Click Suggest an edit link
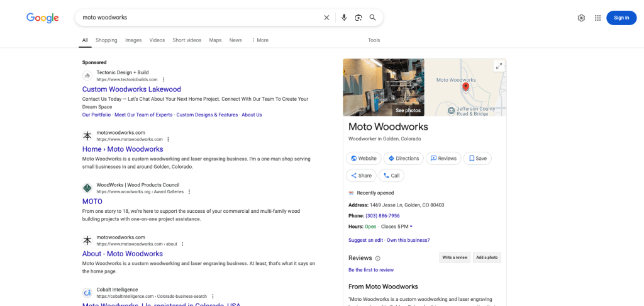Image resolution: width=644 pixels, height=306 pixels. tap(365, 240)
